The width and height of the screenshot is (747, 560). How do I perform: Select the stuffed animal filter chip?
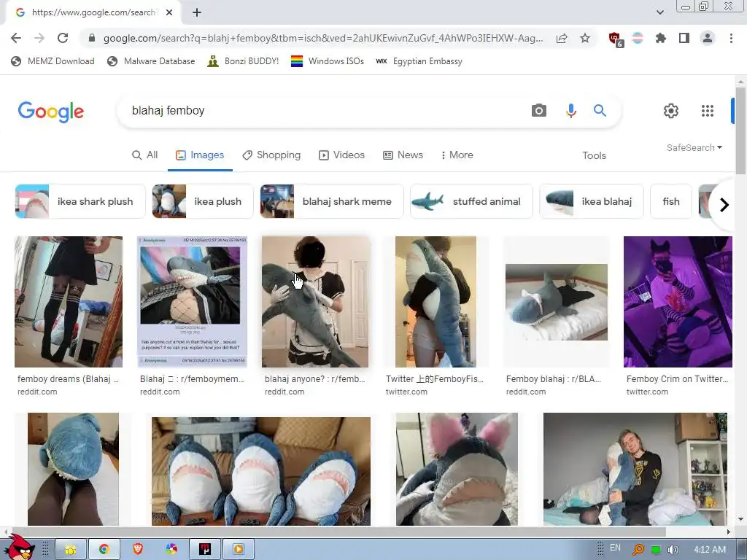click(471, 201)
